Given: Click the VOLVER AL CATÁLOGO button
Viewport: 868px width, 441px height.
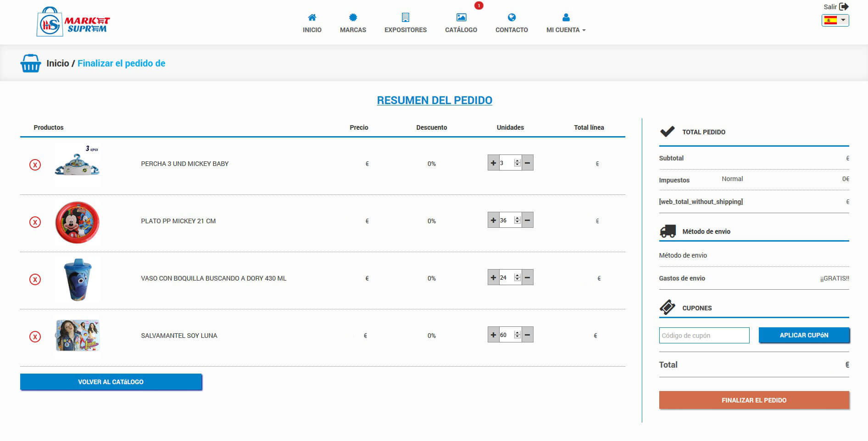Looking at the screenshot, I should (111, 382).
